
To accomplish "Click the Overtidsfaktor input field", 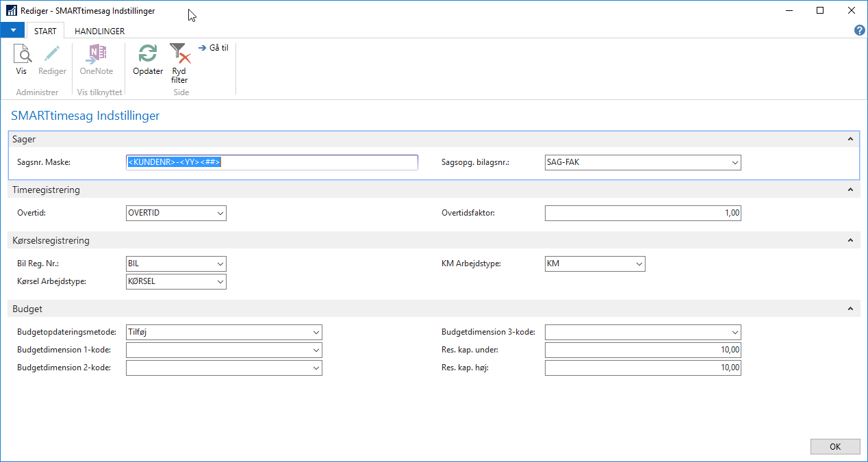I will point(643,214).
